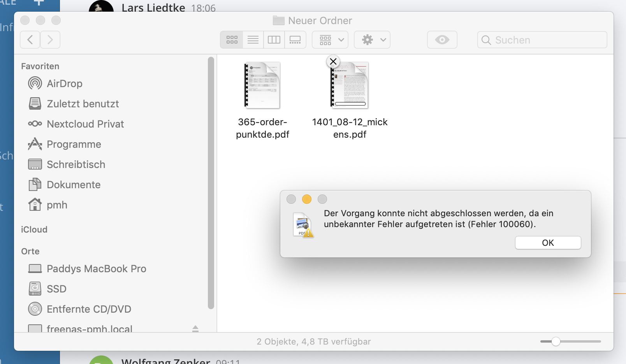The image size is (626, 364).
Task: Switch to list view
Action: (253, 40)
